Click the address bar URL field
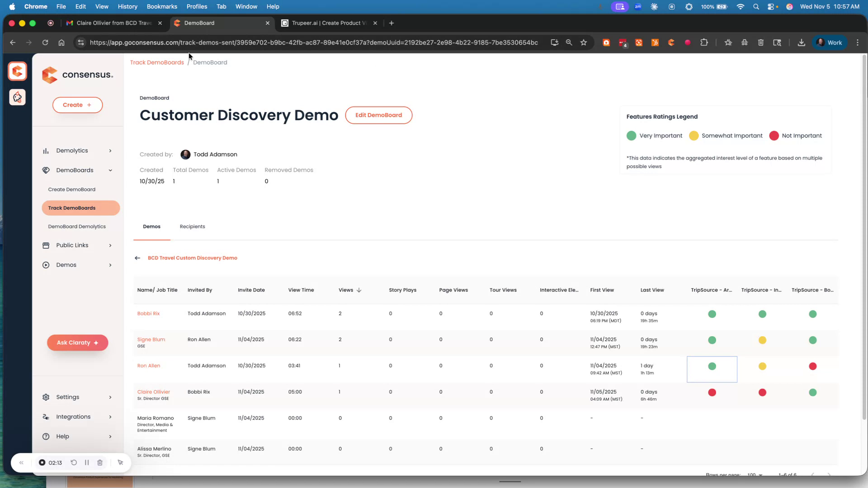Screen dimensions: 868x488 pyautogui.click(x=313, y=42)
